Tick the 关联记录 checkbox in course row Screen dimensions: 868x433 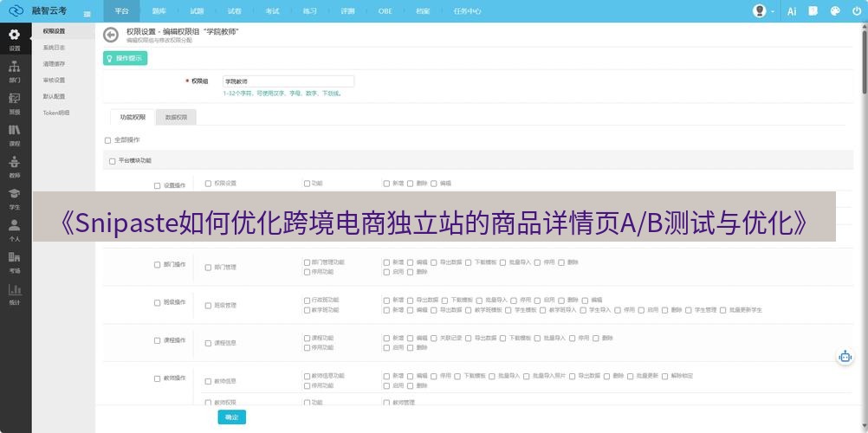[x=434, y=338]
